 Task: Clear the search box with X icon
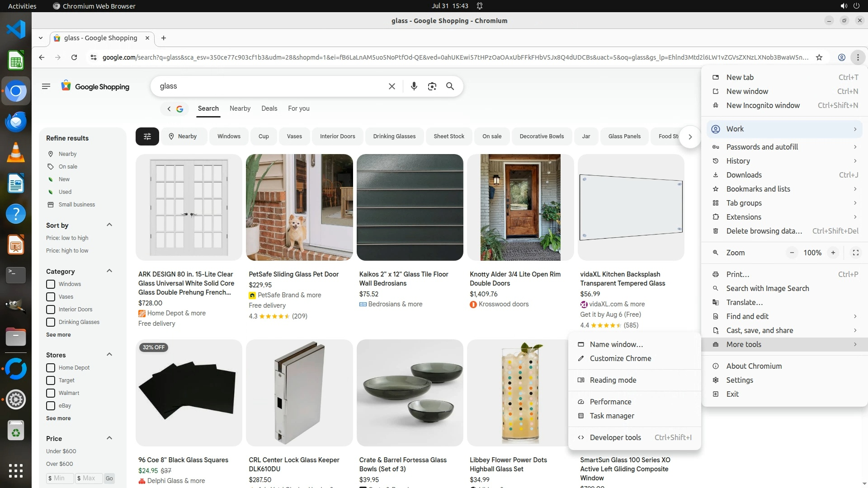(x=392, y=86)
